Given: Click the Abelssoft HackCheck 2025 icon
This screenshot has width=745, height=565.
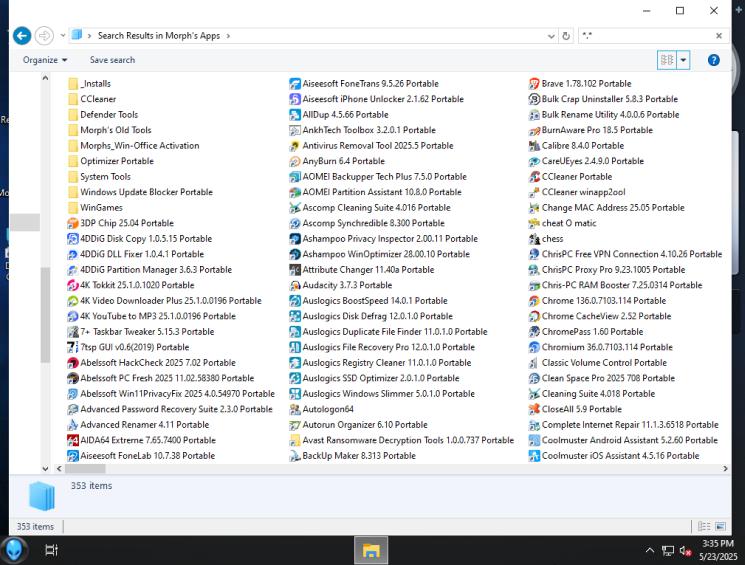Looking at the screenshot, I should (73, 363).
